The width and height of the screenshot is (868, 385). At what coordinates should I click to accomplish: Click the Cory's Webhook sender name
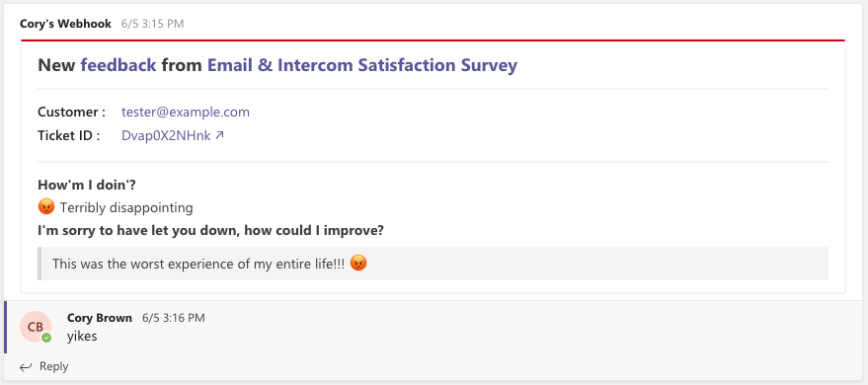(65, 24)
